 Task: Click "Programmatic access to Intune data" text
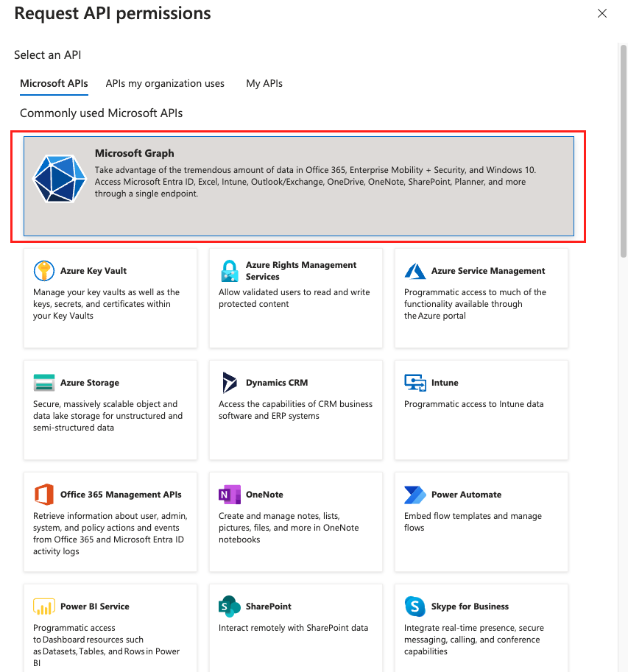(473, 404)
